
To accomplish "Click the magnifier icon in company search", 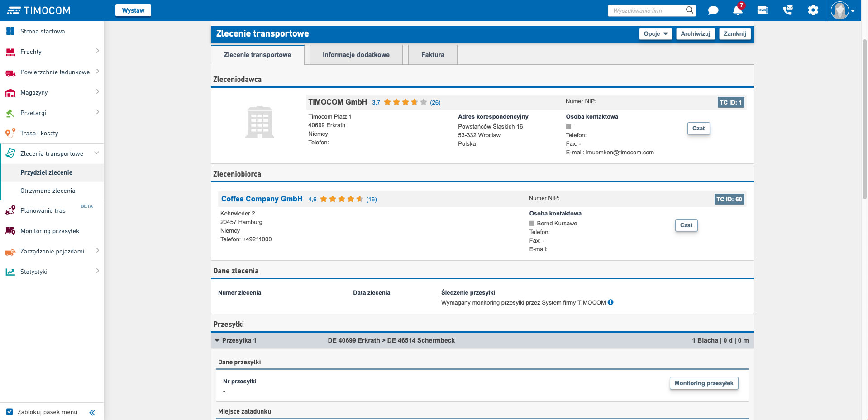I will tap(689, 10).
